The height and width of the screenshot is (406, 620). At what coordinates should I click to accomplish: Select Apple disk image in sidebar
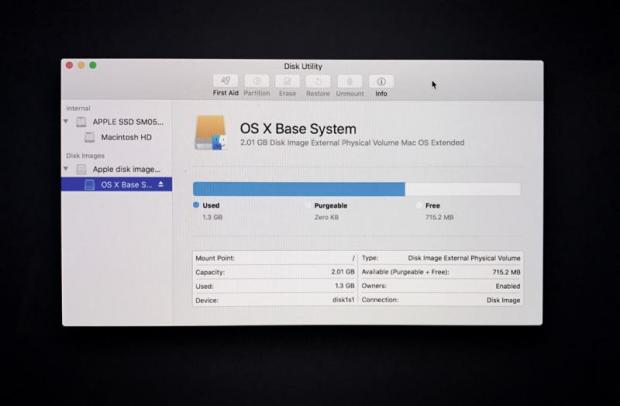[x=126, y=169]
